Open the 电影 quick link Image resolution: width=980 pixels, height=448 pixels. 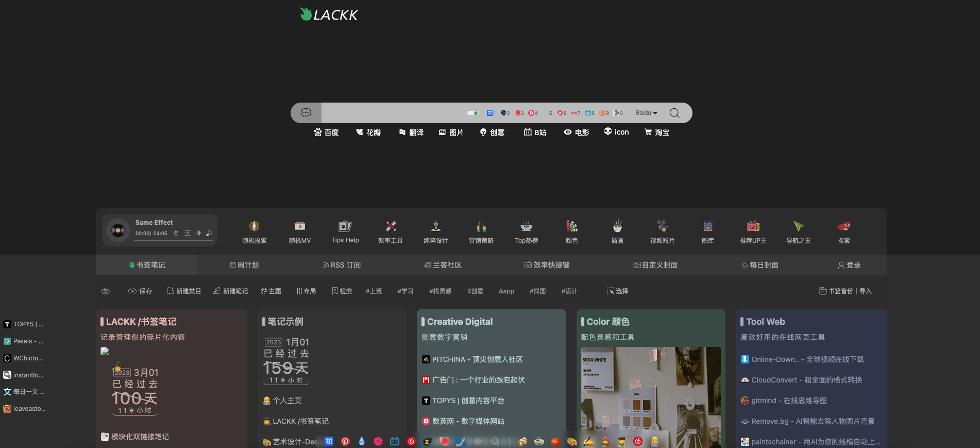577,132
